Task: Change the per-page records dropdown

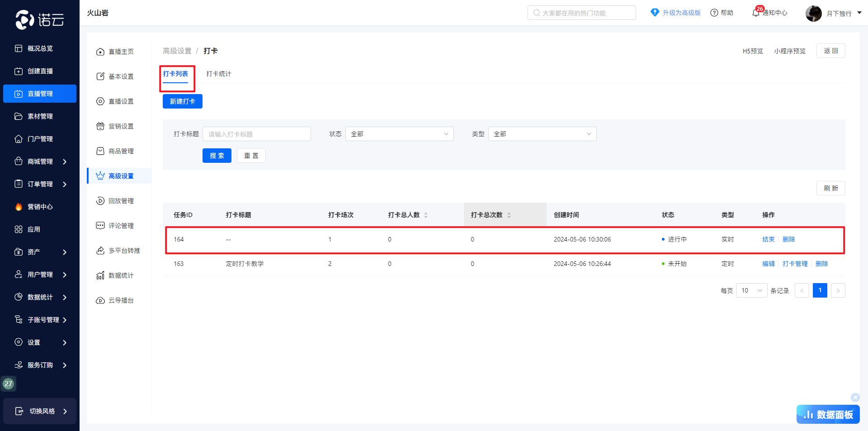Action: click(x=751, y=290)
